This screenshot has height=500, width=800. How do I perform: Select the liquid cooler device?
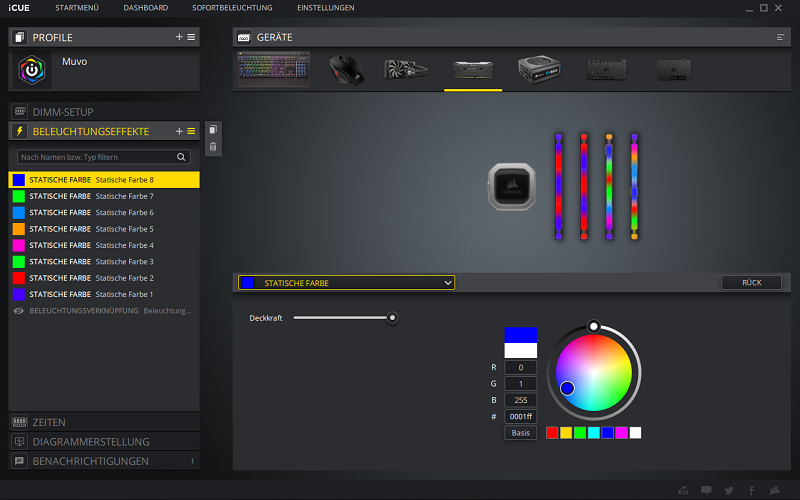tap(406, 70)
